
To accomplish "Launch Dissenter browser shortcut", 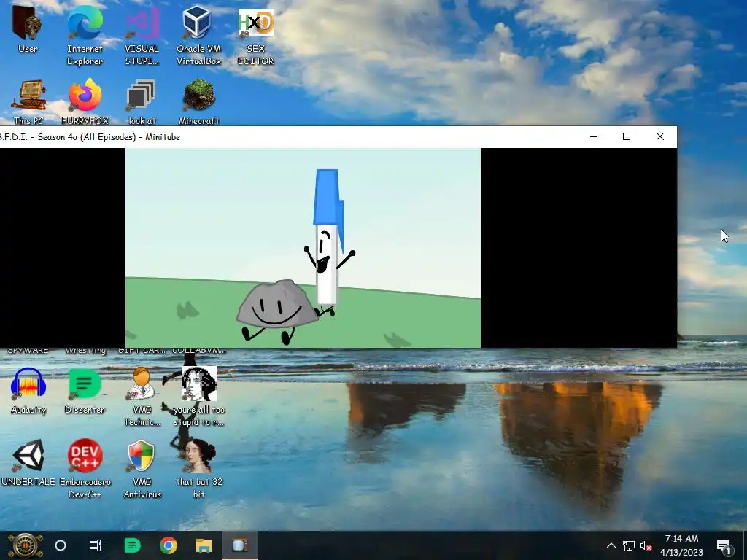I will click(85, 391).
